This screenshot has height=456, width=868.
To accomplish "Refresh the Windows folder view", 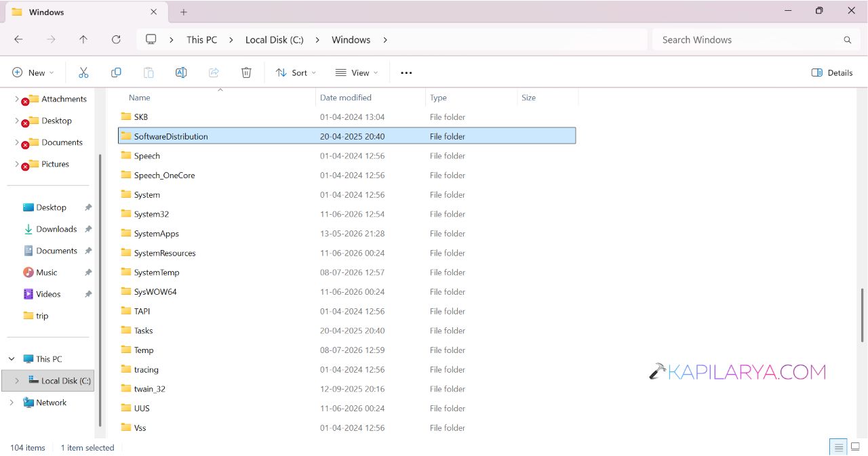I will pos(116,40).
